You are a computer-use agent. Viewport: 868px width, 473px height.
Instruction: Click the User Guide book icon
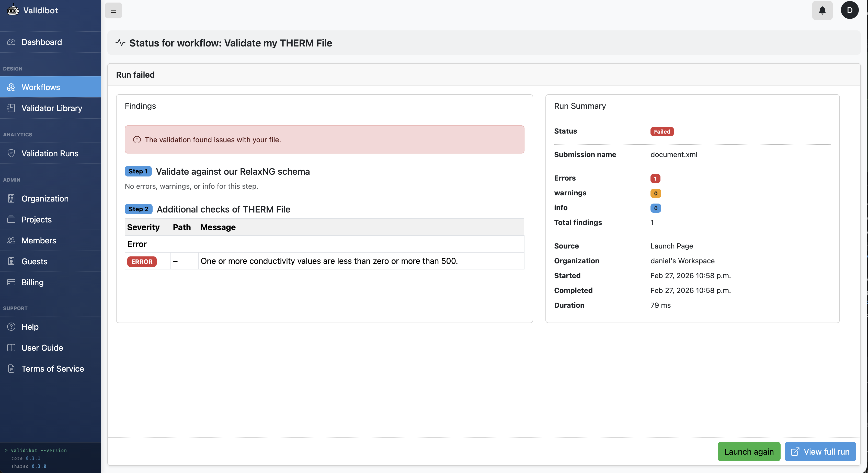pos(12,347)
